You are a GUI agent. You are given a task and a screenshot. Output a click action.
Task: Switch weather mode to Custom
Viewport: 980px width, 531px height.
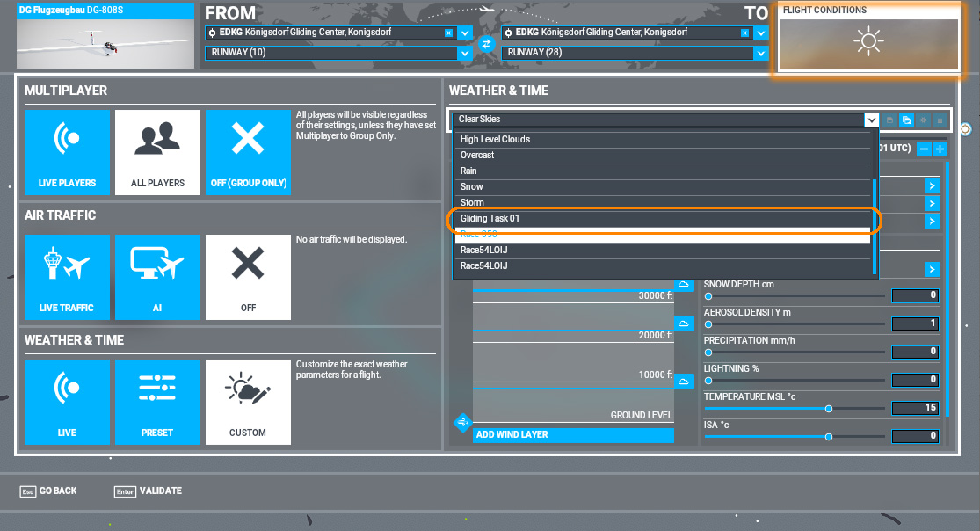coord(248,402)
